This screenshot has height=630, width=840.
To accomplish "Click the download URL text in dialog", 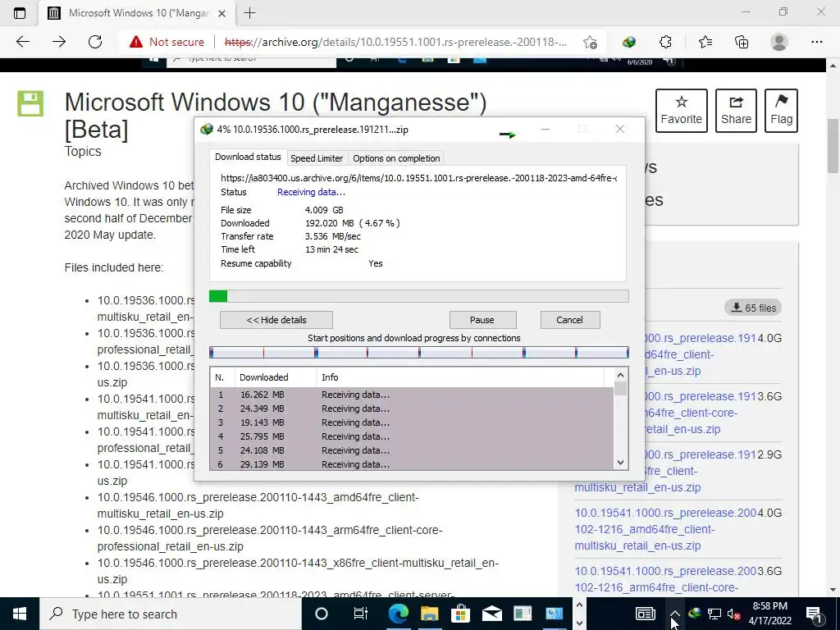I will tap(419, 178).
